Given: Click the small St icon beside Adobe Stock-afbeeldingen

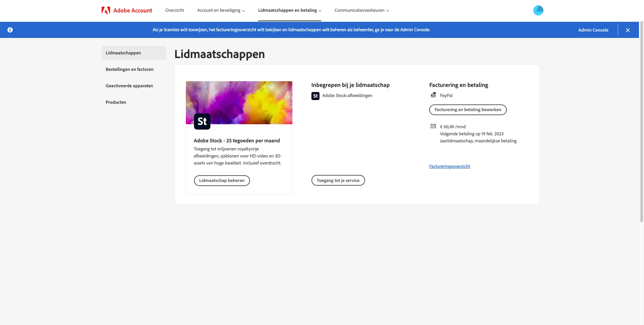Looking at the screenshot, I should click(x=315, y=96).
